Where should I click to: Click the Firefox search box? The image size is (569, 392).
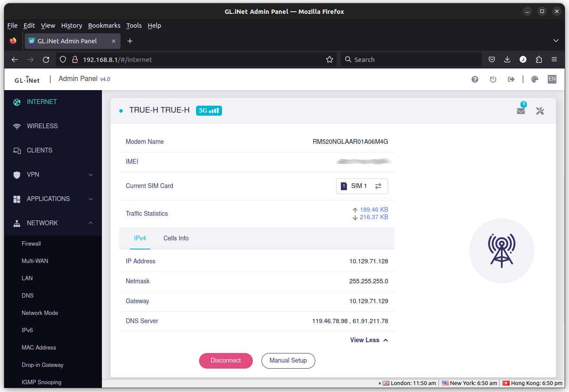click(x=411, y=60)
